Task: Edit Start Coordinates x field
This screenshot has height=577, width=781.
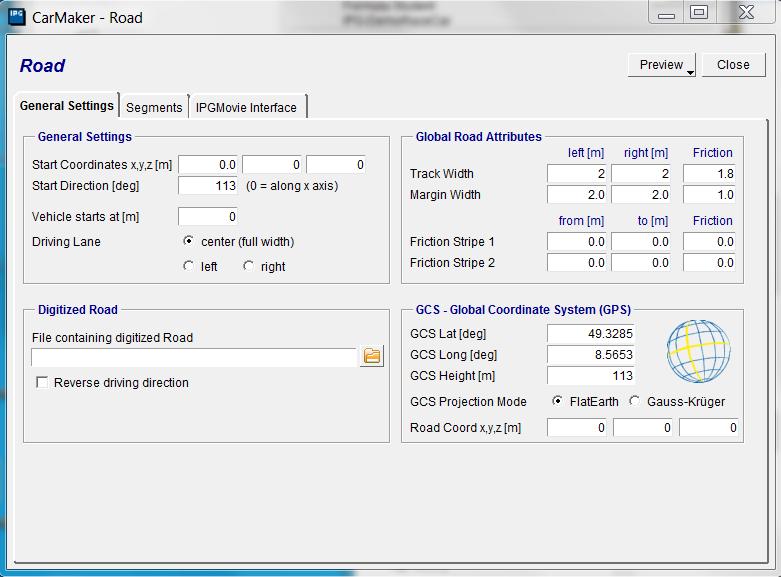Action: (208, 164)
